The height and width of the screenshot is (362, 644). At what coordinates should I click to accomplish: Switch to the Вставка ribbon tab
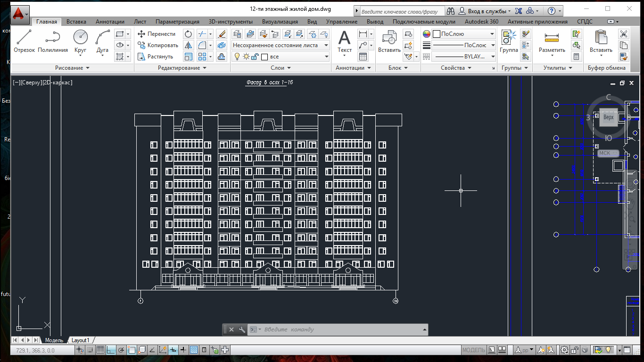tap(76, 22)
